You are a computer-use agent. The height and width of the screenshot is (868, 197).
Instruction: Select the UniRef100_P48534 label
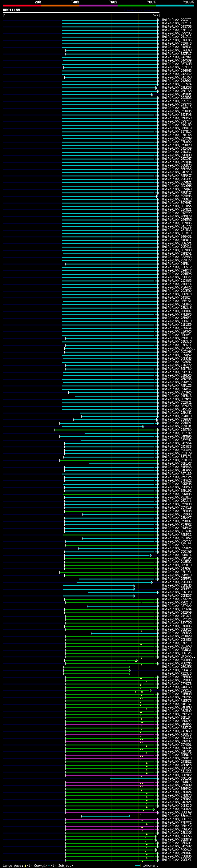[177, 47]
